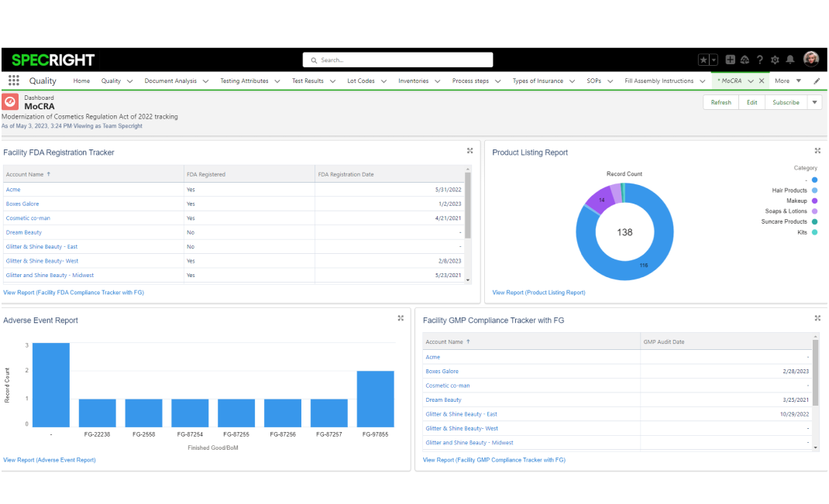Open View Report Product Listing Report link
829x504 pixels.
pos(538,292)
